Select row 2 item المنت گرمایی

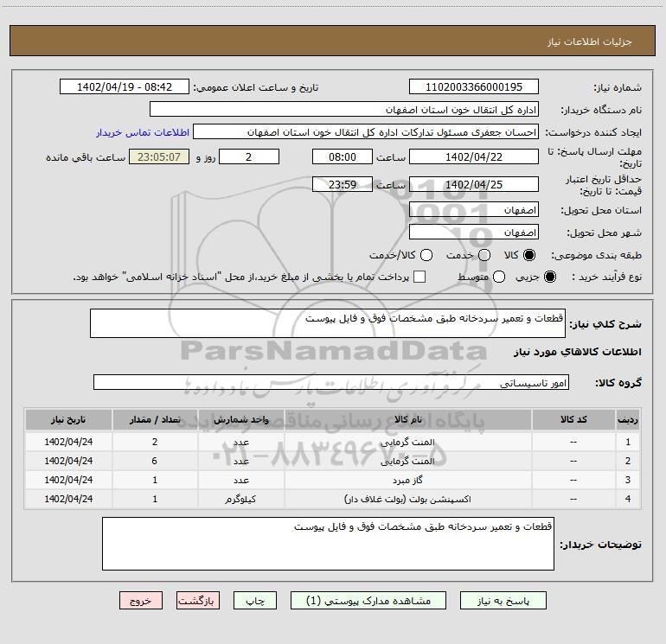point(407,461)
